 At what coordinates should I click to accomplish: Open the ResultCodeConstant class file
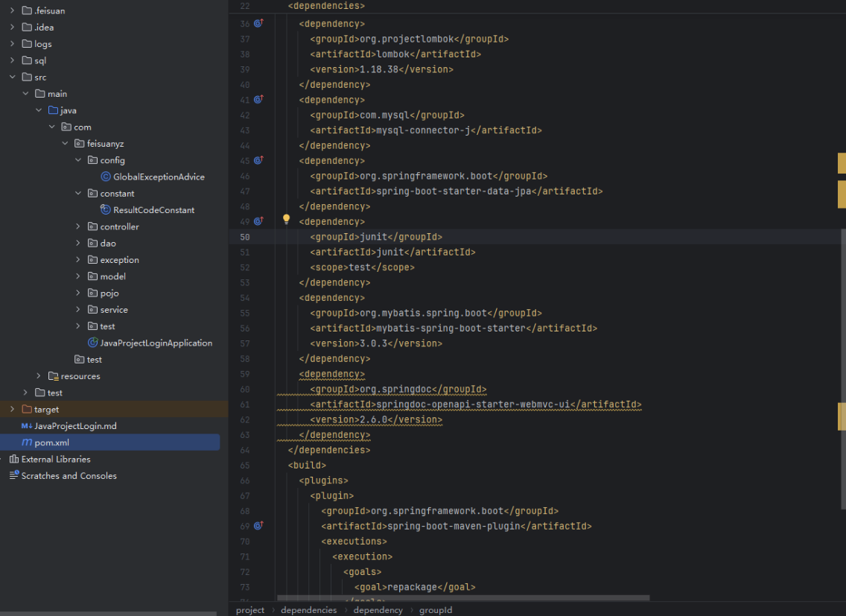point(153,210)
